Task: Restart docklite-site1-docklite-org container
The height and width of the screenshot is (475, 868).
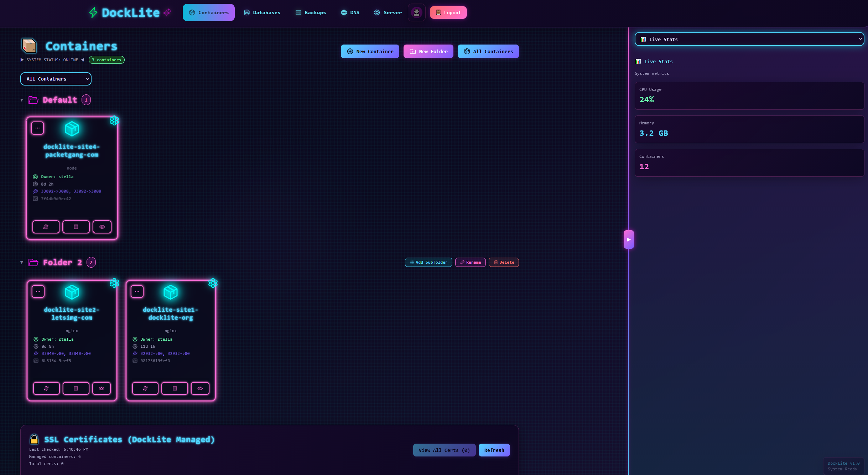Action: [x=145, y=388]
